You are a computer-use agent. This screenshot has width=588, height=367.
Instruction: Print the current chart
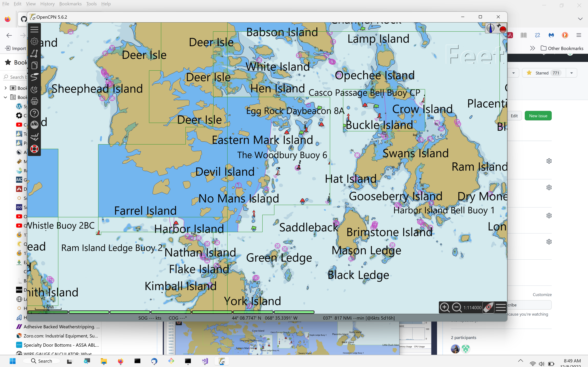point(34,101)
